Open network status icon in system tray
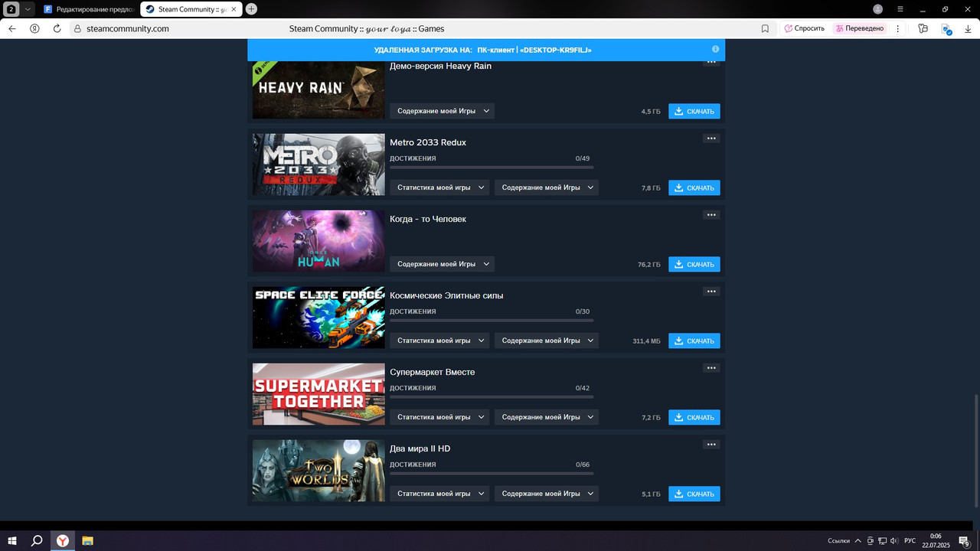The image size is (980, 551). point(882,541)
